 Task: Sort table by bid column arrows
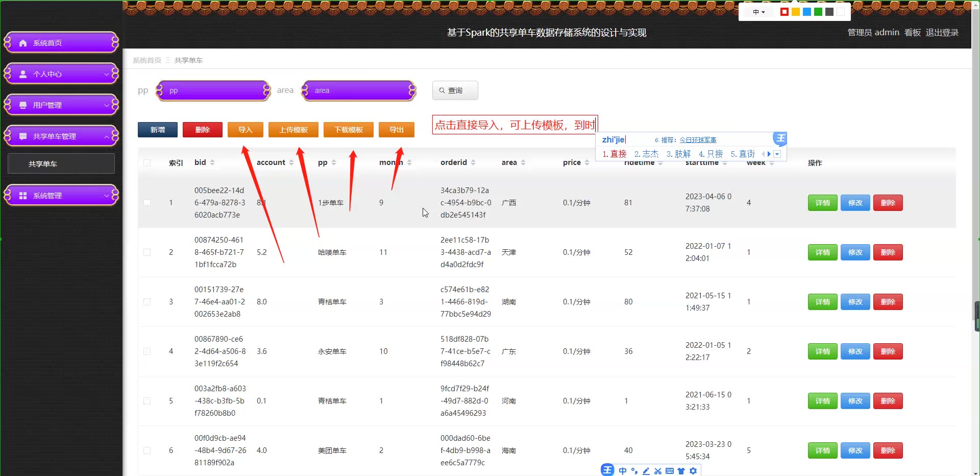point(212,162)
